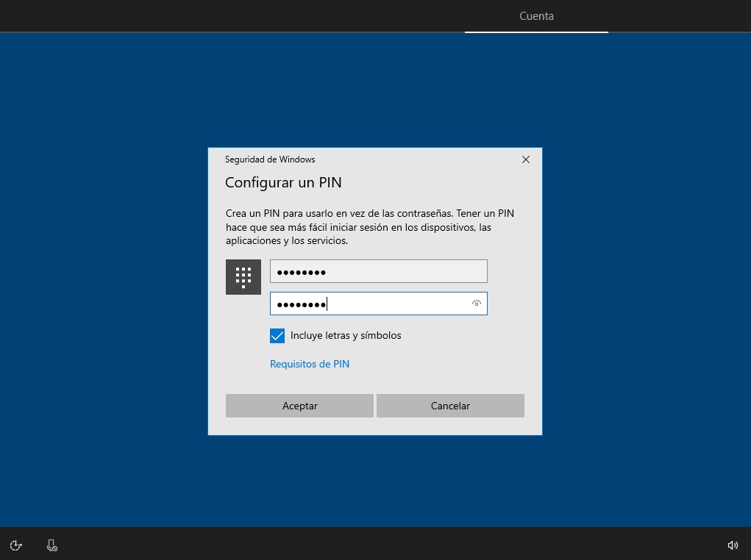
Task: Focus the confirm PIN field
Action: click(x=378, y=304)
